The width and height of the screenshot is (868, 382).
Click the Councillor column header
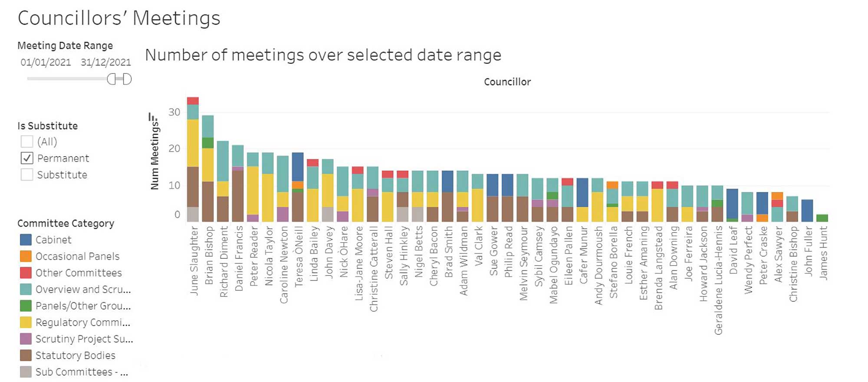pyautogui.click(x=507, y=82)
